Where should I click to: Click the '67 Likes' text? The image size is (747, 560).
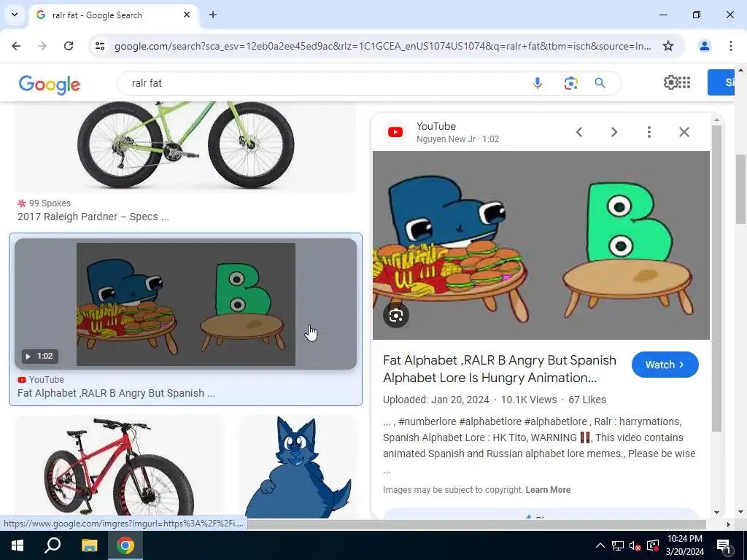tap(587, 400)
